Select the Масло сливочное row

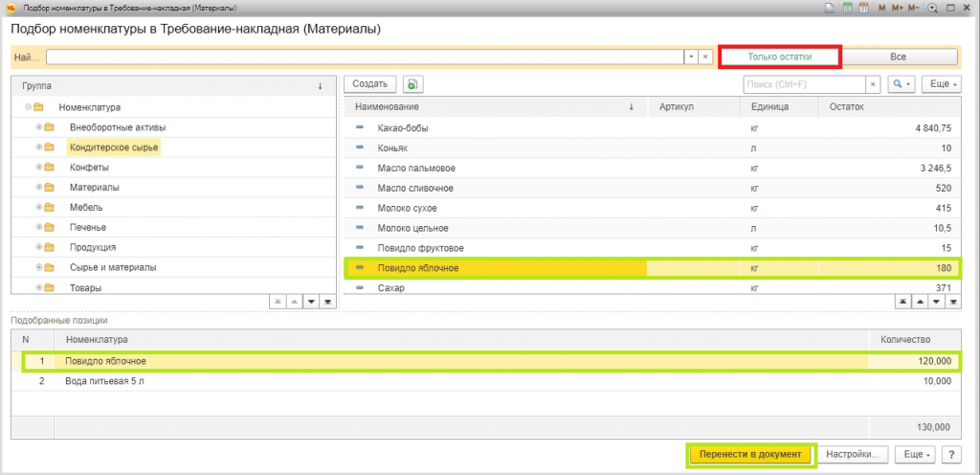tap(653, 188)
